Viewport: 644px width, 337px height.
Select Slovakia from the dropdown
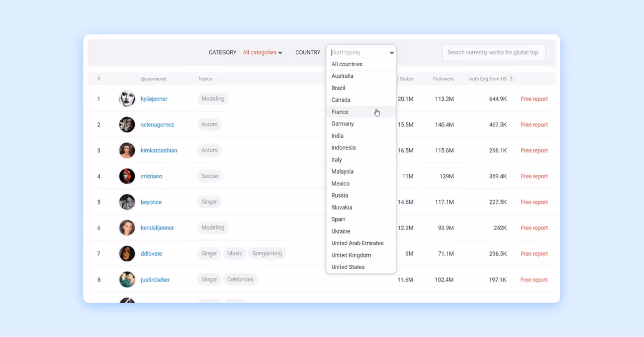(361, 207)
